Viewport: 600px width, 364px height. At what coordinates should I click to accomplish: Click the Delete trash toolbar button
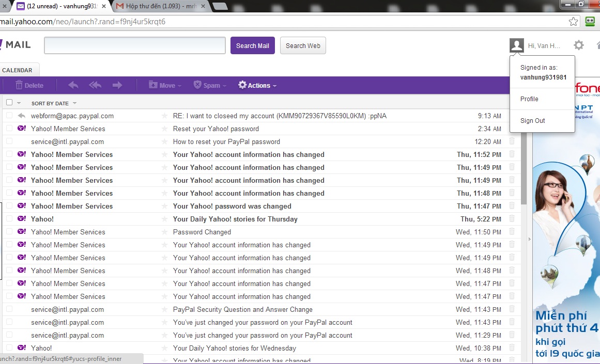pyautogui.click(x=29, y=85)
